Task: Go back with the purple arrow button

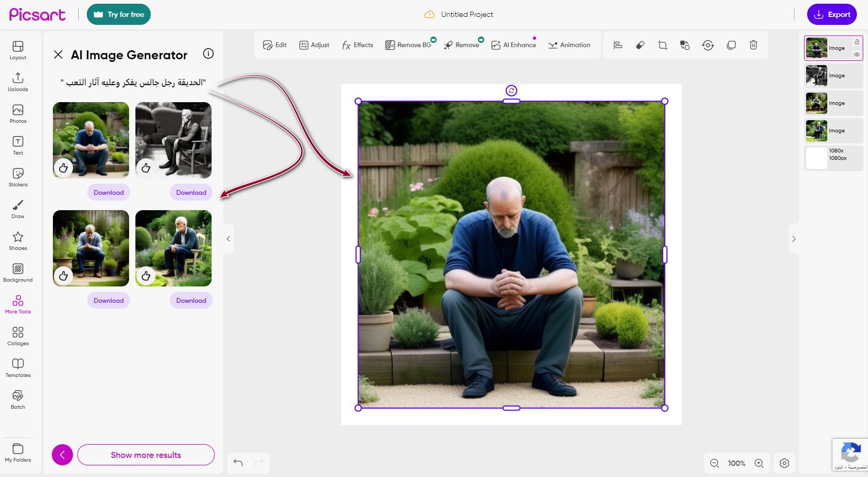Action: pos(62,455)
